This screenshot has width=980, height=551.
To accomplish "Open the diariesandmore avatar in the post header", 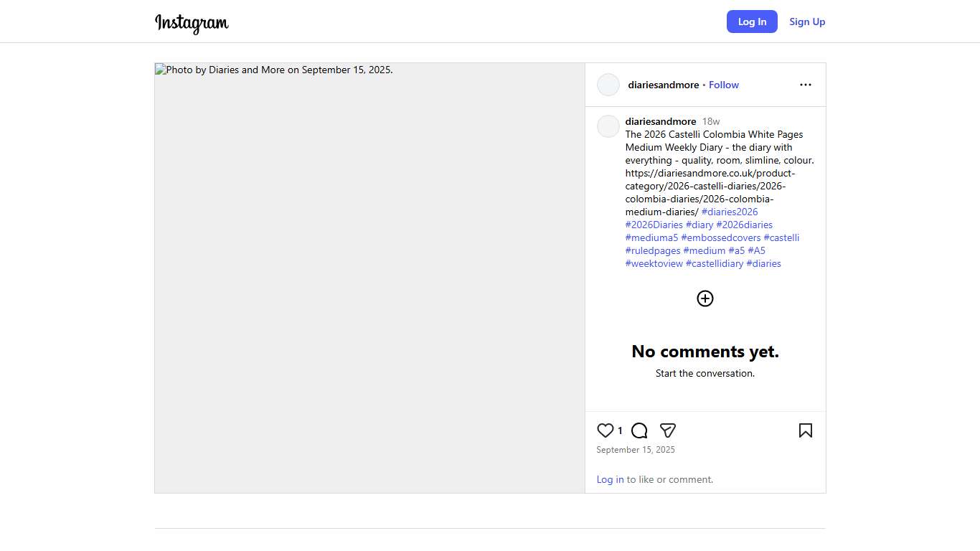I will [x=608, y=85].
